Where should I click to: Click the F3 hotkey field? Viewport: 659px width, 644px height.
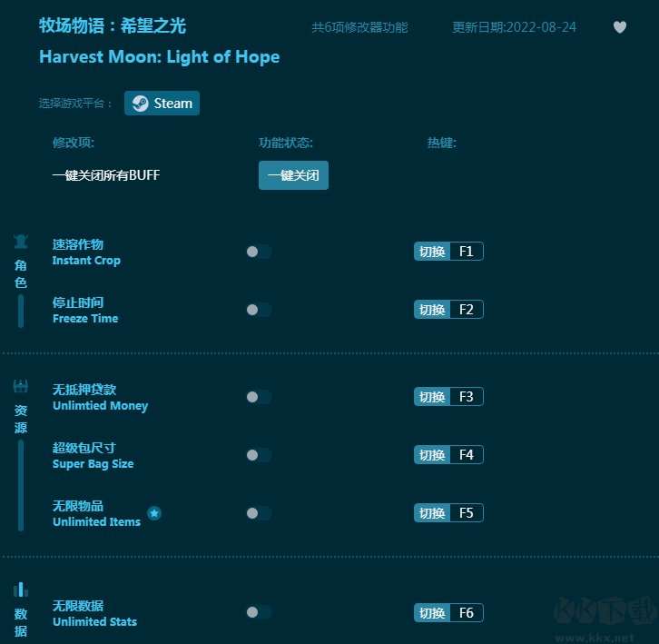click(x=467, y=397)
